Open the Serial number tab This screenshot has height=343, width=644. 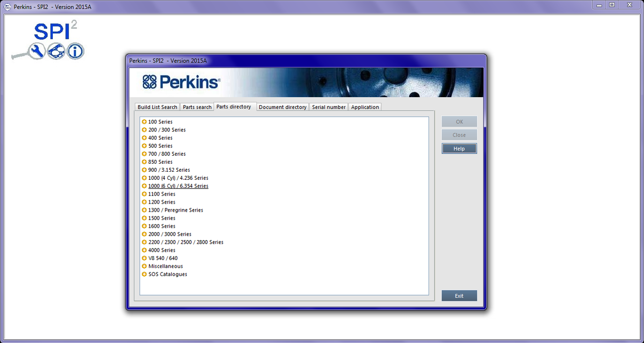(329, 107)
